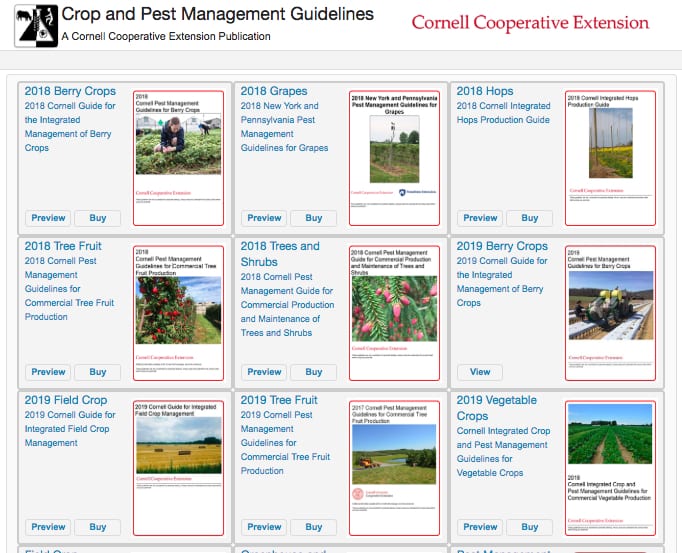682x553 pixels.
Task: Click 2019 Tree Fruit description text
Action: (x=285, y=442)
